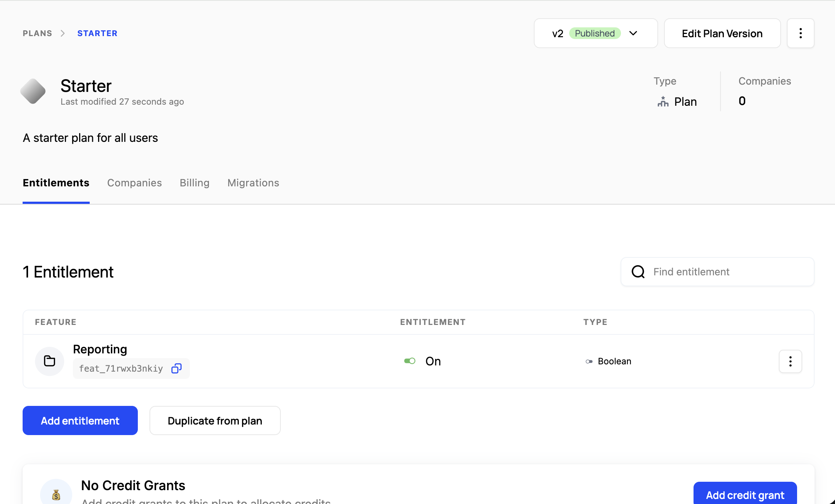This screenshot has width=835, height=504.
Task: Click the Starter plan diamond icon
Action: point(33,91)
